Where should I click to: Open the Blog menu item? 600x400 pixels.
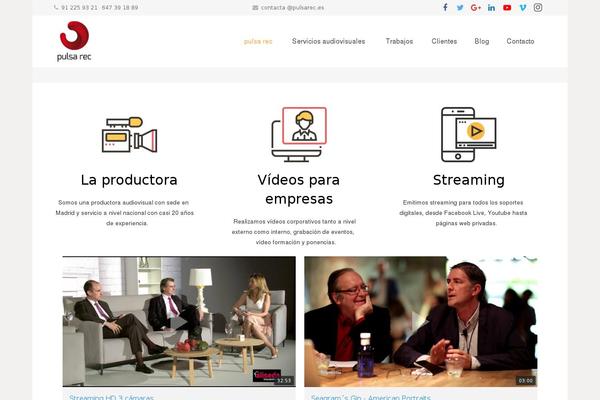pyautogui.click(x=481, y=41)
